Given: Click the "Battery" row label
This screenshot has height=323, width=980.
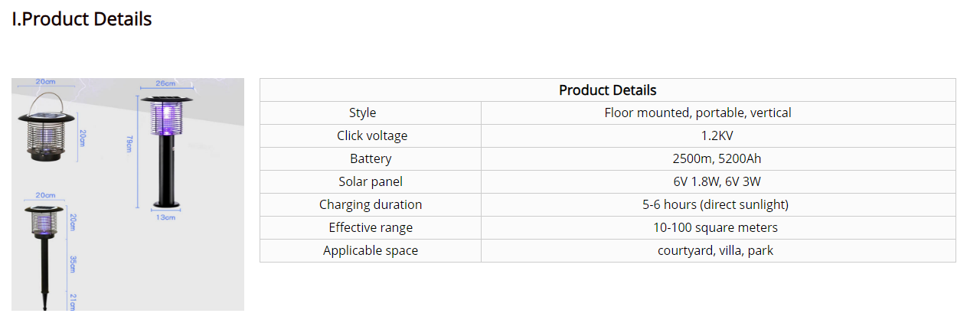Looking at the screenshot, I should coord(371,159).
